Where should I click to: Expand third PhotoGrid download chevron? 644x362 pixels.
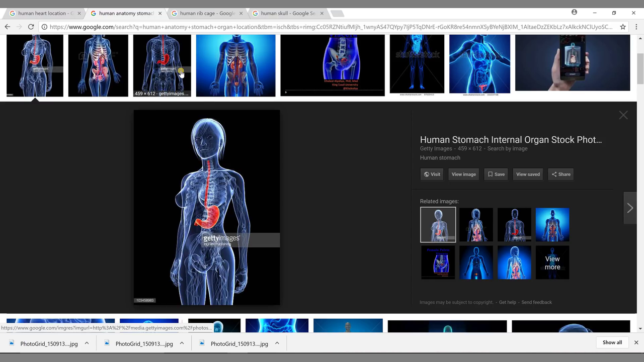pyautogui.click(x=277, y=343)
